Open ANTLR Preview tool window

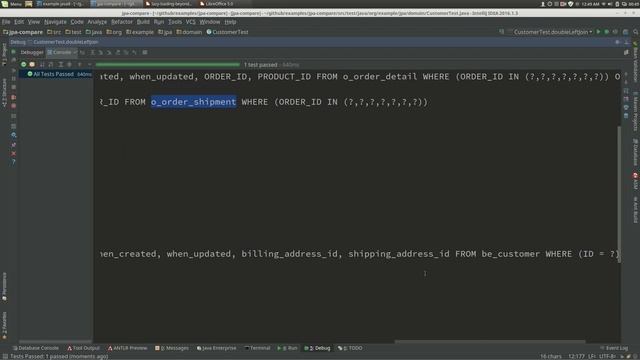coord(127,348)
